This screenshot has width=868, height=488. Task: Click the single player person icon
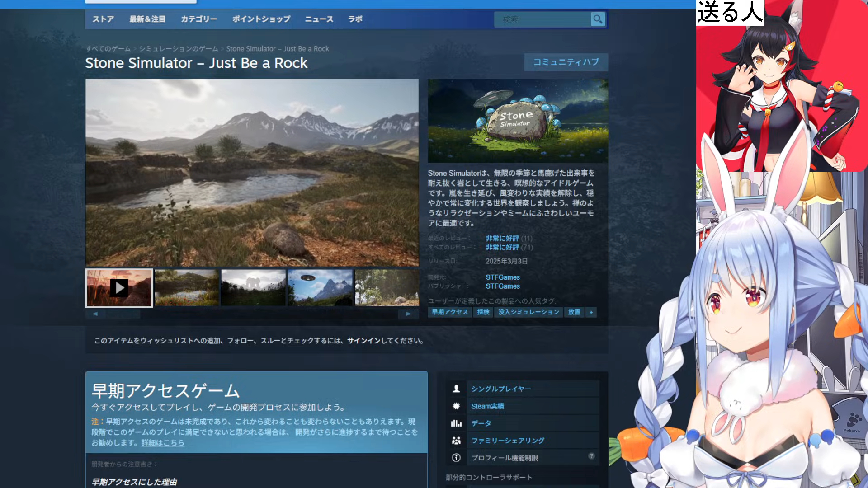pyautogui.click(x=456, y=389)
